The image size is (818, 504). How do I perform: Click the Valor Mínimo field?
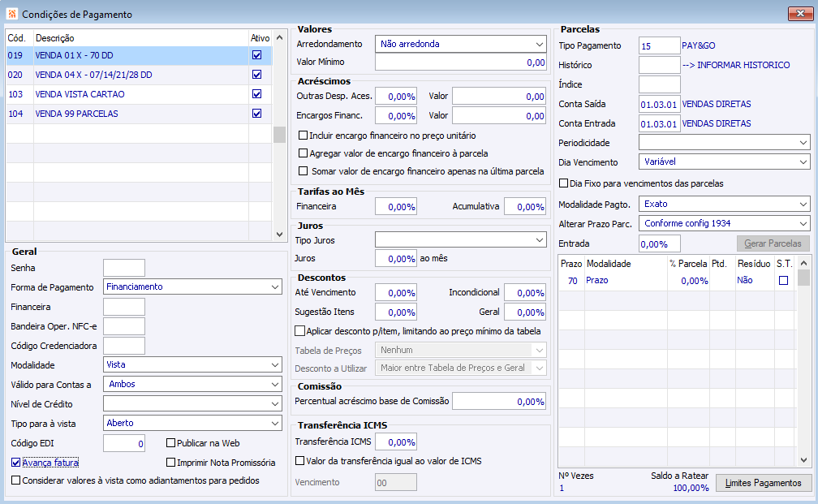[461, 62]
